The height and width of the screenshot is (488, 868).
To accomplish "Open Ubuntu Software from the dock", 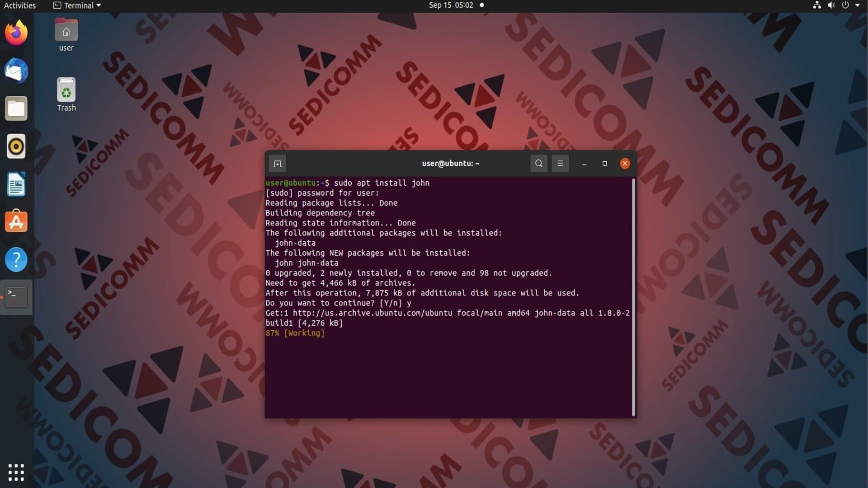I will (x=16, y=221).
